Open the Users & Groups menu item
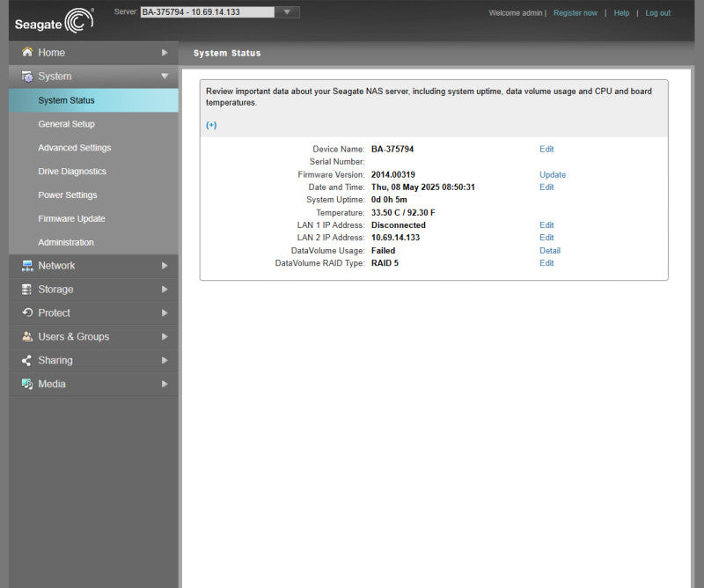The image size is (704, 588). [x=93, y=336]
